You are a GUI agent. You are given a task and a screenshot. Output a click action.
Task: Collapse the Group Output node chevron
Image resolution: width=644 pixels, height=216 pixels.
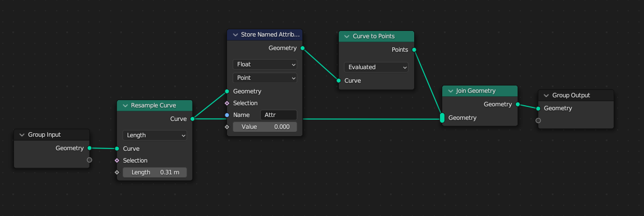(546, 96)
